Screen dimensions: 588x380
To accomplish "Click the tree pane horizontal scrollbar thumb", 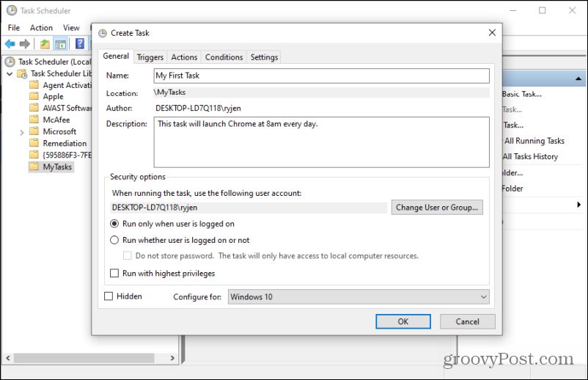I will pyautogui.click(x=84, y=358).
